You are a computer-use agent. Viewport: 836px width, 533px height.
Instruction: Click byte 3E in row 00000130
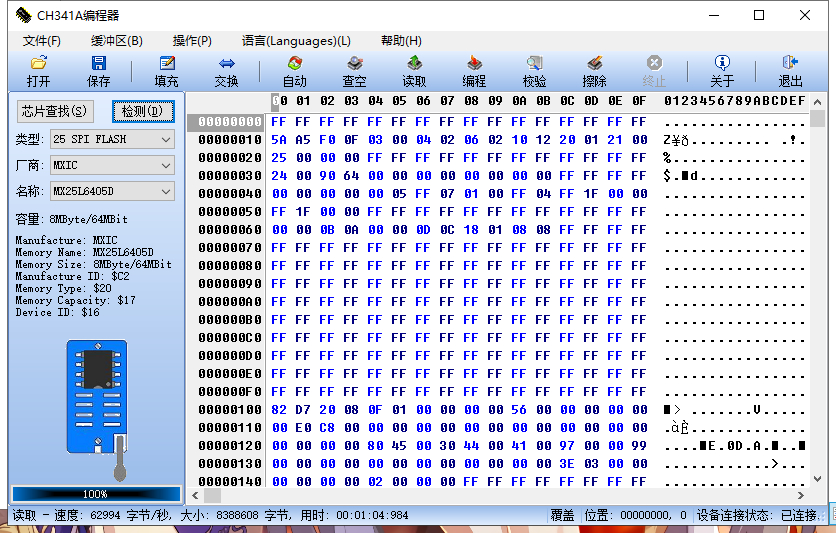coord(567,464)
